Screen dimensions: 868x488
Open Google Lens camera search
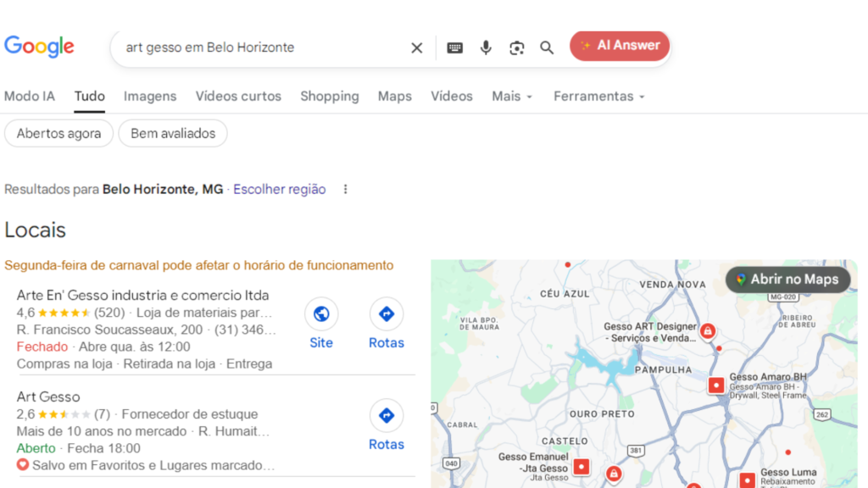tap(516, 47)
